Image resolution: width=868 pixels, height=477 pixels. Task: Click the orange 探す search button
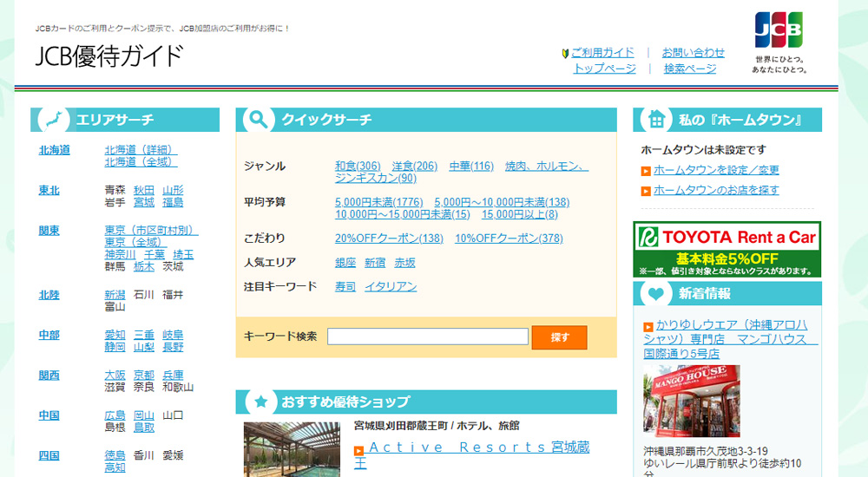(559, 337)
